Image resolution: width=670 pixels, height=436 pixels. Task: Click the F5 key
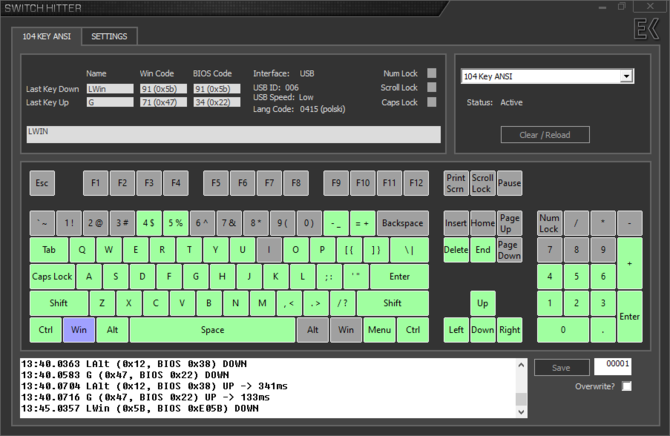(216, 183)
